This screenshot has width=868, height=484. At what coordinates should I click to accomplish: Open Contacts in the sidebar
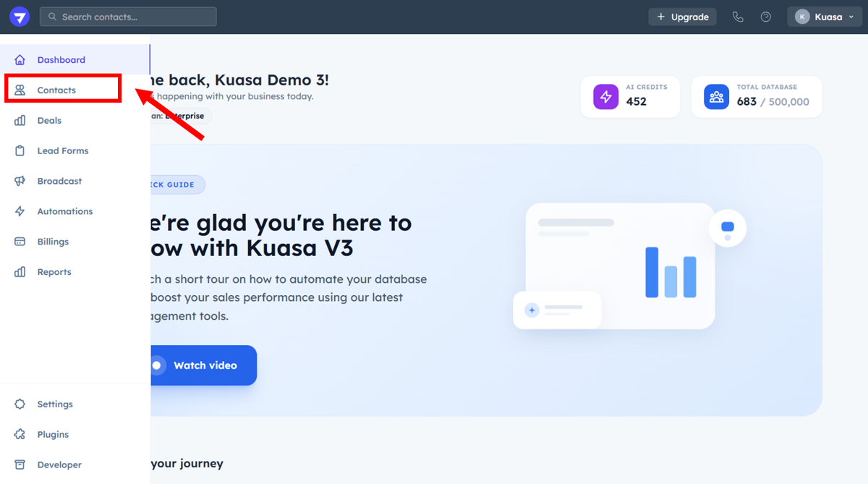56,90
